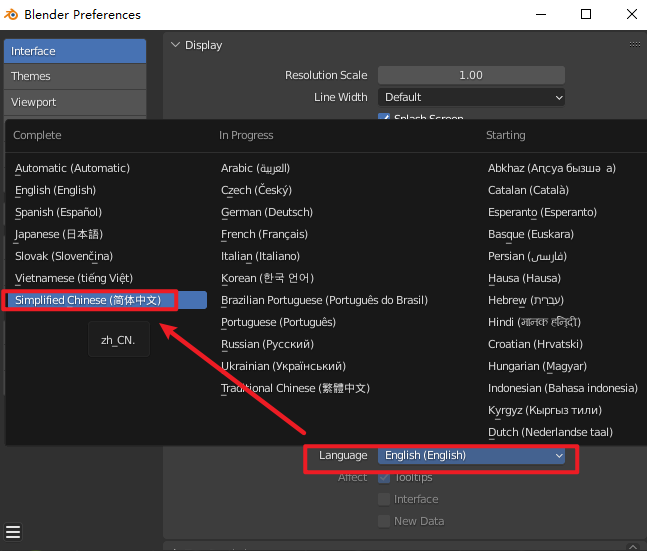Screen dimensions: 647x551
Task: Pick German (Deutsch) language option
Action: click(266, 212)
